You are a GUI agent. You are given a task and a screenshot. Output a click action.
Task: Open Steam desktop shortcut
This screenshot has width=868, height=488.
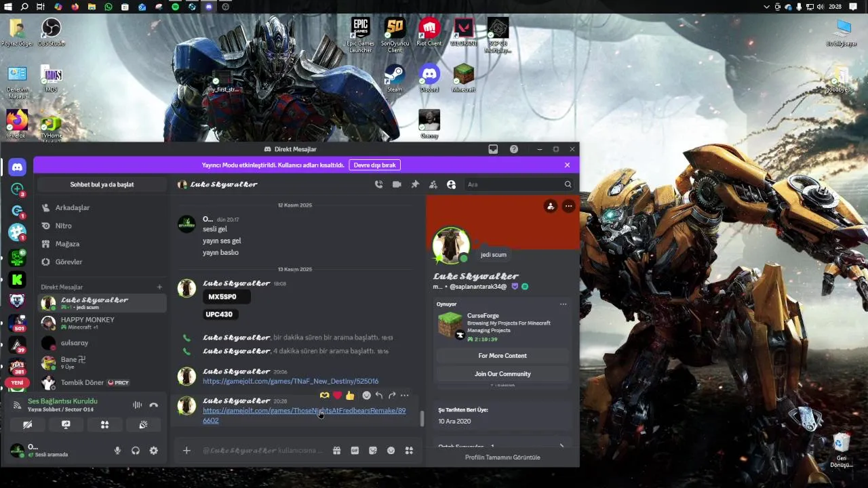395,79
